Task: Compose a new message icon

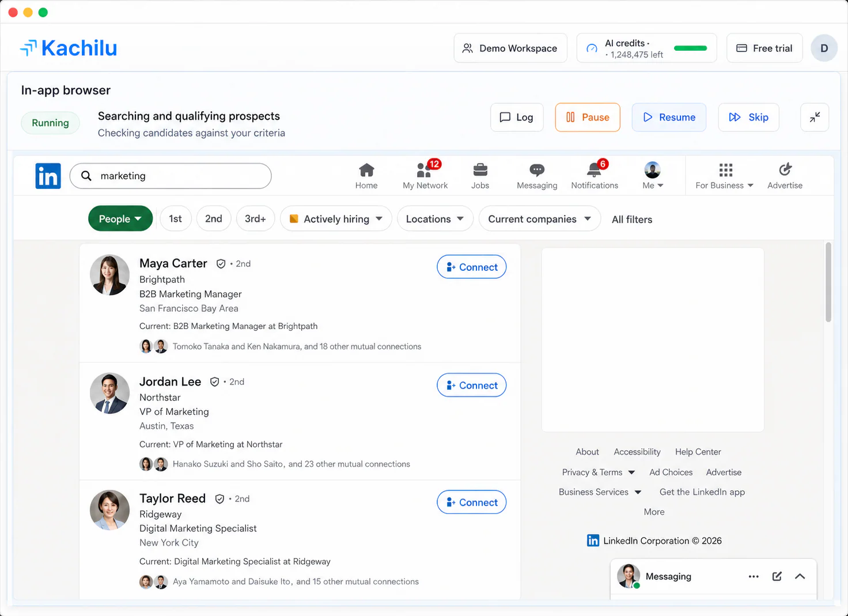Action: pyautogui.click(x=777, y=576)
